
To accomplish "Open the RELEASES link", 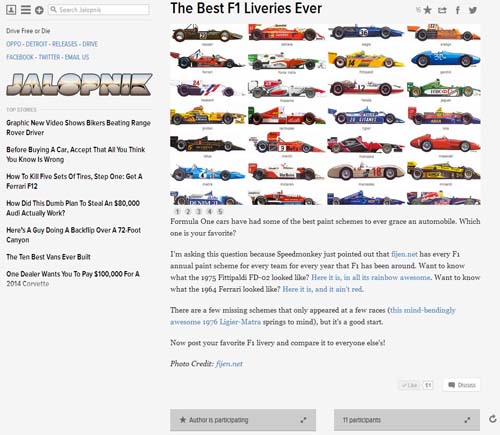I will [x=64, y=44].
